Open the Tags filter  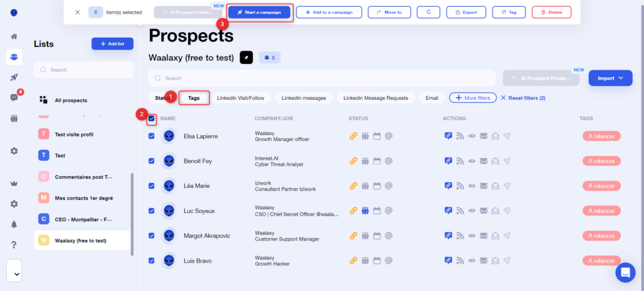point(194,98)
